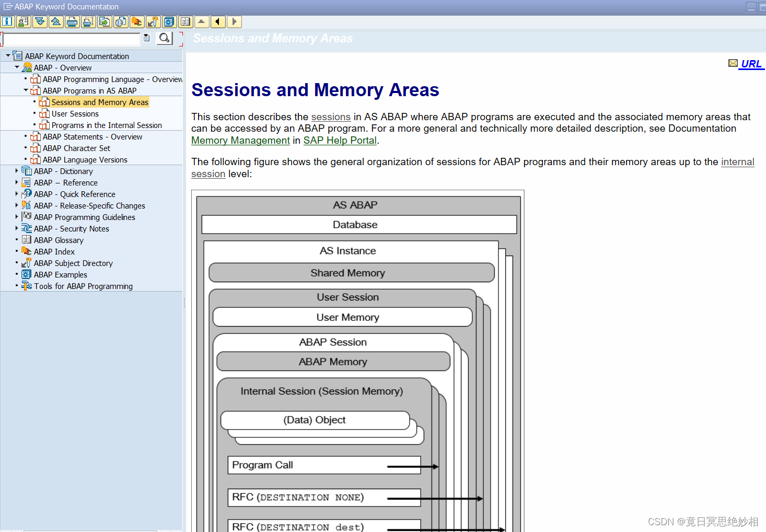Open ABAP Statements - Overview tree item
The width and height of the screenshot is (766, 532).
point(92,137)
